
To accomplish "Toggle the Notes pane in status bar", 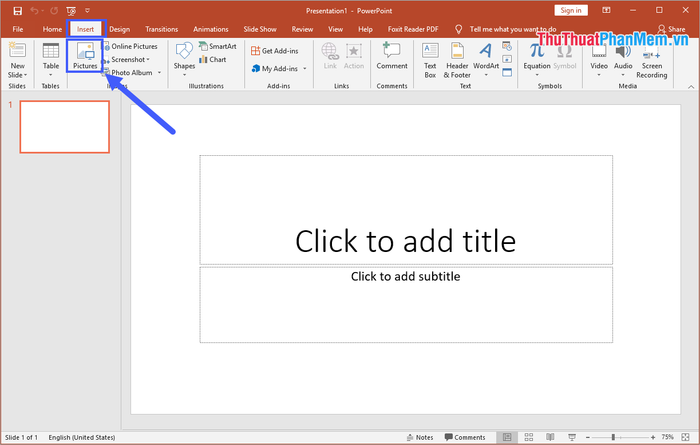I will 420,437.
